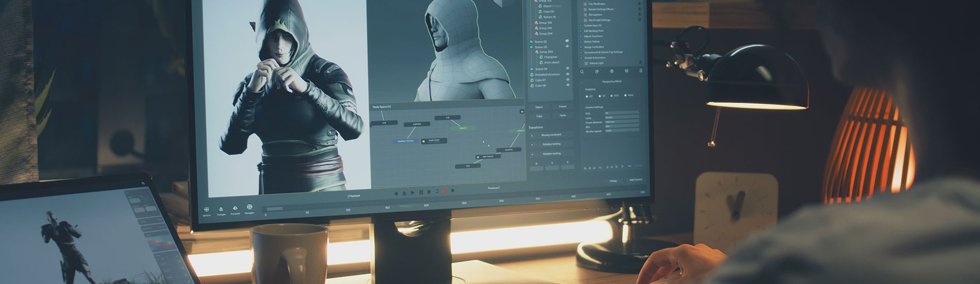Select the XY snapping radio option

click(x=586, y=97)
